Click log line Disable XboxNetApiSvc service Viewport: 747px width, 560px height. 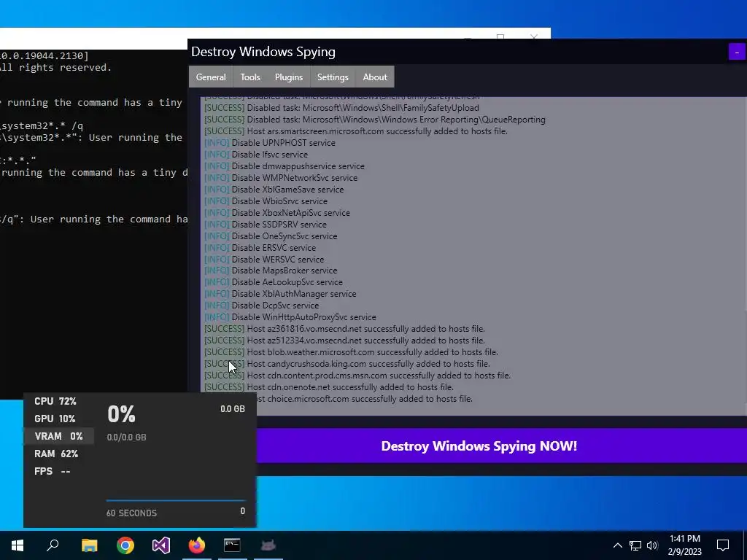[277, 213]
